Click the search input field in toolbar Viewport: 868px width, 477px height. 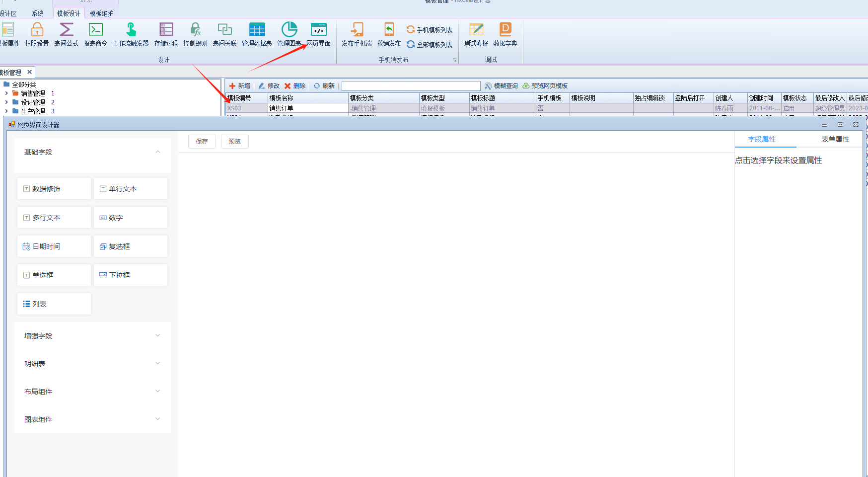click(x=411, y=86)
